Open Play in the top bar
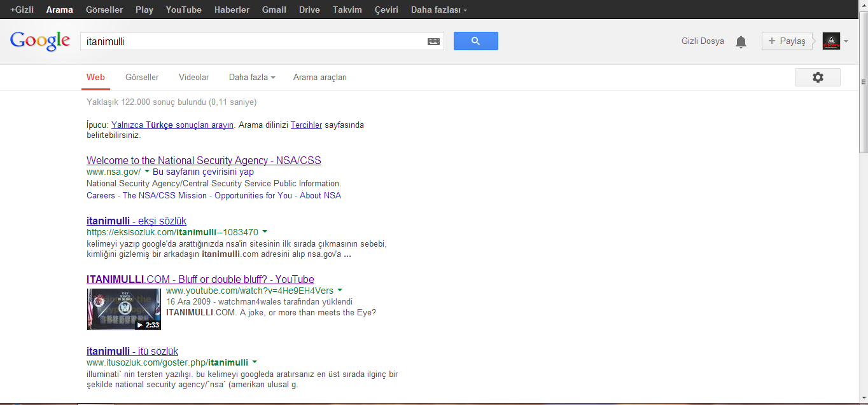The width and height of the screenshot is (868, 405). point(144,10)
